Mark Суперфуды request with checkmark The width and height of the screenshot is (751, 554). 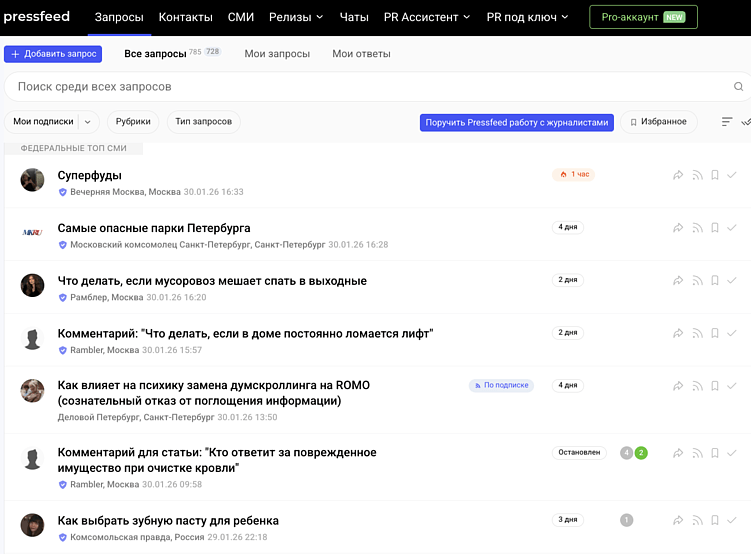click(732, 175)
